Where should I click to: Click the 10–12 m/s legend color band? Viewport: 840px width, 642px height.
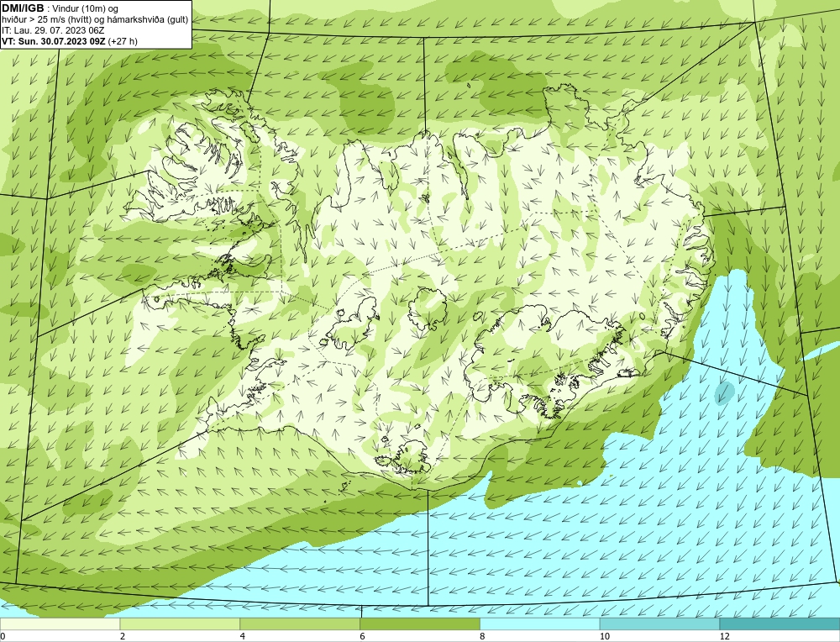660,624
